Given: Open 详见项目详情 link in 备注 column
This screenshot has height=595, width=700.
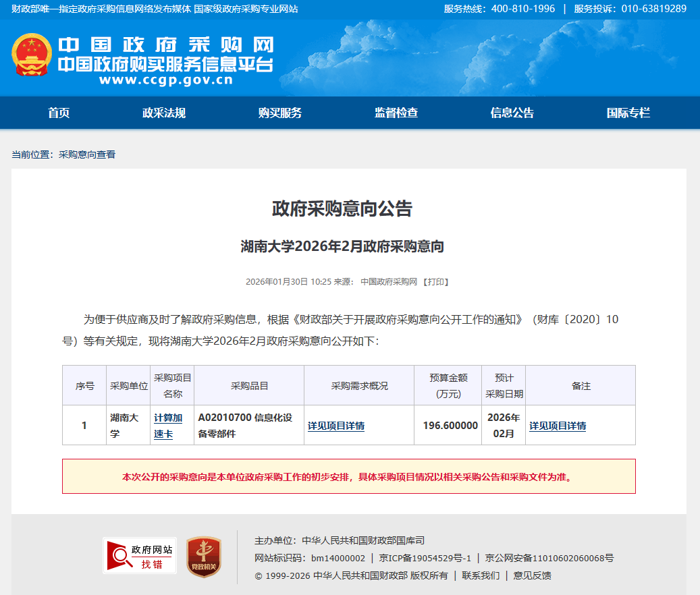Looking at the screenshot, I should 558,426.
